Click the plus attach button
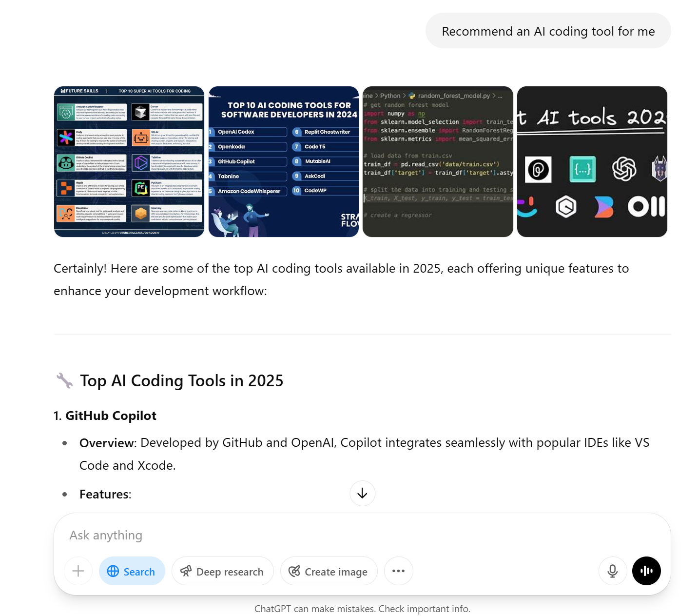The height and width of the screenshot is (616, 698). point(78,571)
